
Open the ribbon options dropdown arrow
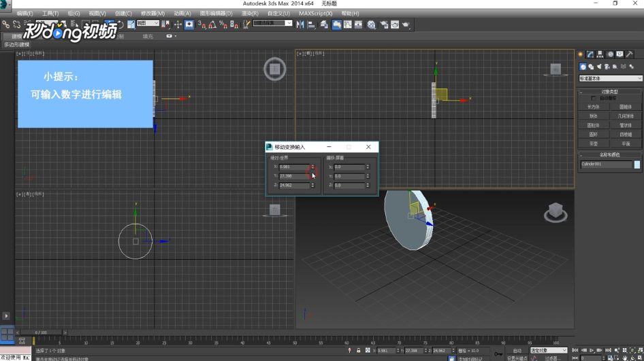(176, 36)
